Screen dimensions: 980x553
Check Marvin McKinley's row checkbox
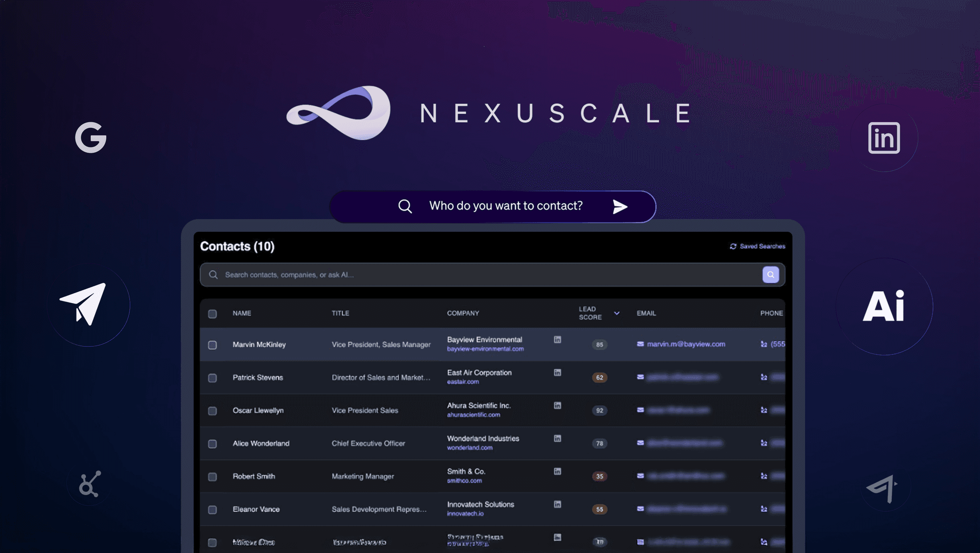pos(213,345)
